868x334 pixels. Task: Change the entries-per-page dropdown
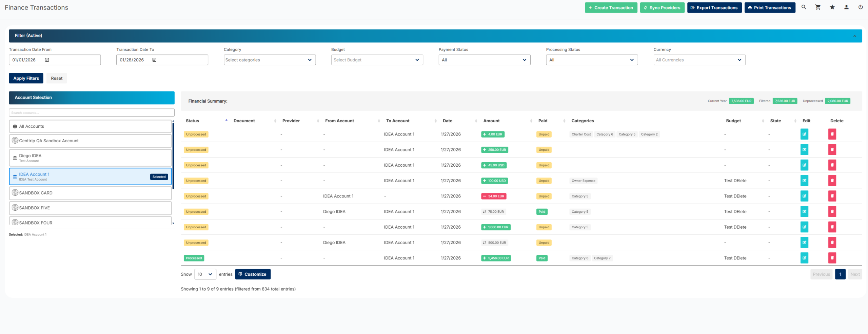(205, 274)
